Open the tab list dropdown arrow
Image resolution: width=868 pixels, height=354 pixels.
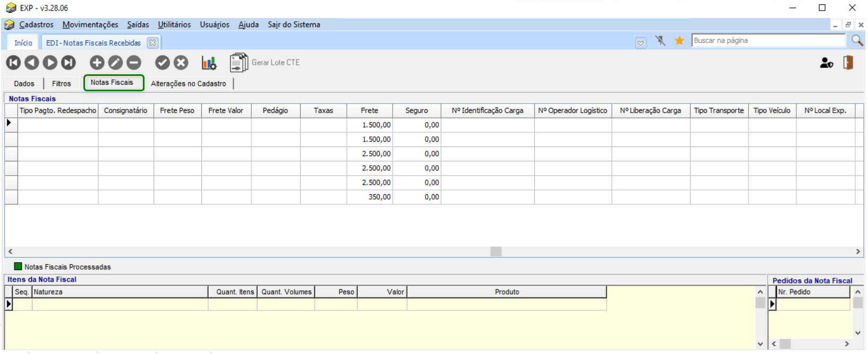(x=641, y=43)
